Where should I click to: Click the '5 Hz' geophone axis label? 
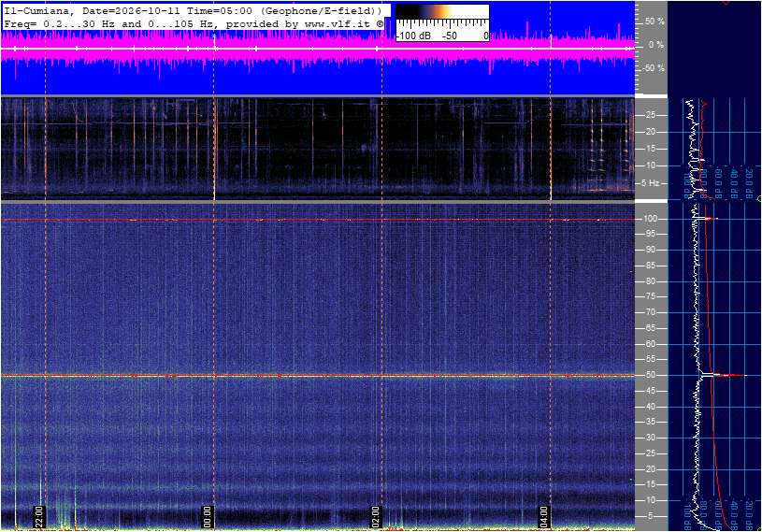pyautogui.click(x=651, y=183)
